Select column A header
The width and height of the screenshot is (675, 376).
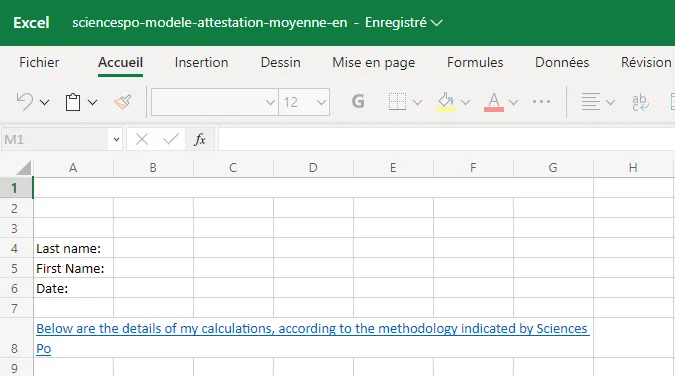pyautogui.click(x=73, y=168)
